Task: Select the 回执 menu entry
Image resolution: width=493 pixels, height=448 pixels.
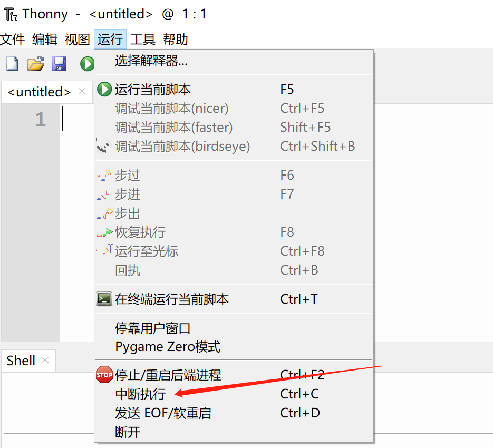Action: pos(234,270)
